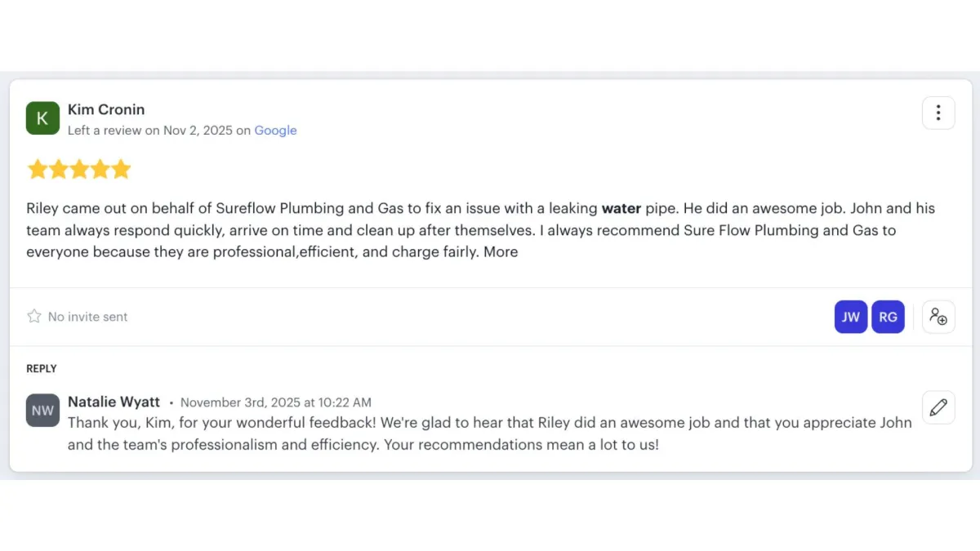Viewport: 980px width, 551px height.
Task: Click Kim Cronin's green K avatar
Action: (42, 118)
